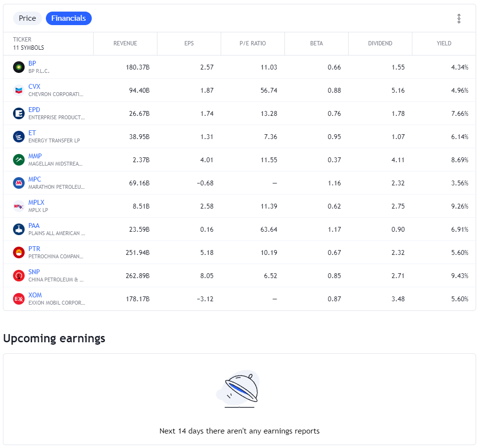
Task: Open the CVX ticker link
Action: (x=34, y=86)
